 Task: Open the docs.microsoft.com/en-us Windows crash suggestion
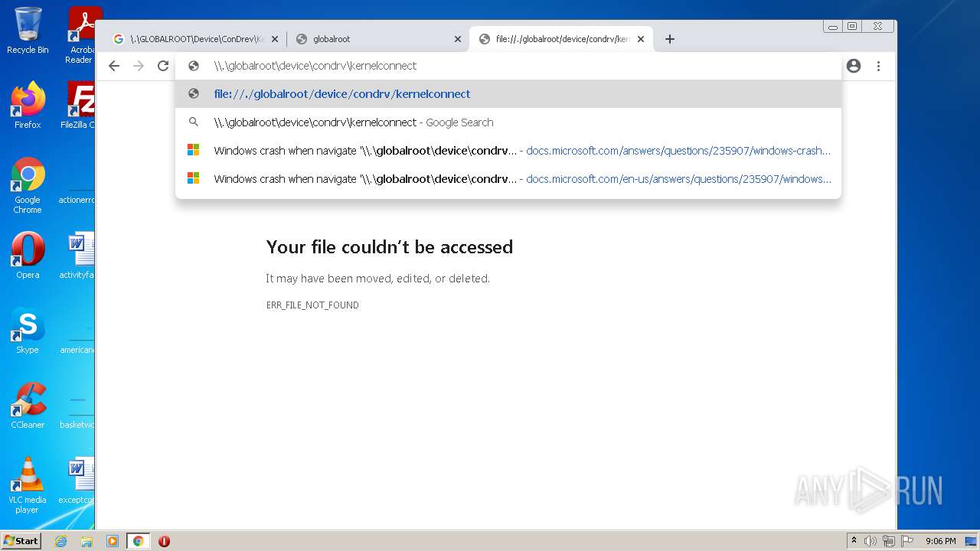tap(508, 179)
